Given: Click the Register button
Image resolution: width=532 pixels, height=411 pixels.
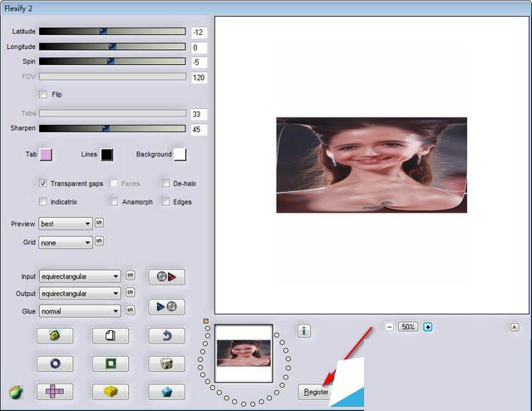Looking at the screenshot, I should click(x=315, y=392).
